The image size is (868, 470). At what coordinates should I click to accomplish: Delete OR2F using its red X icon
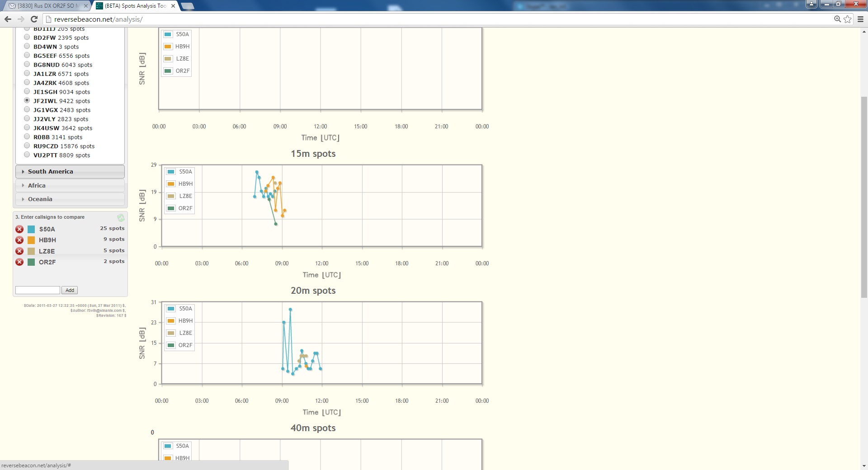pyautogui.click(x=19, y=262)
